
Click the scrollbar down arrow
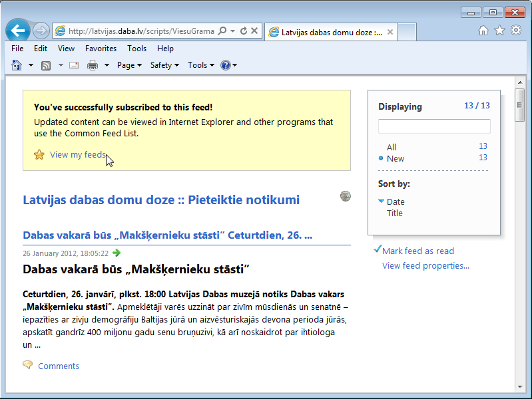[520, 386]
